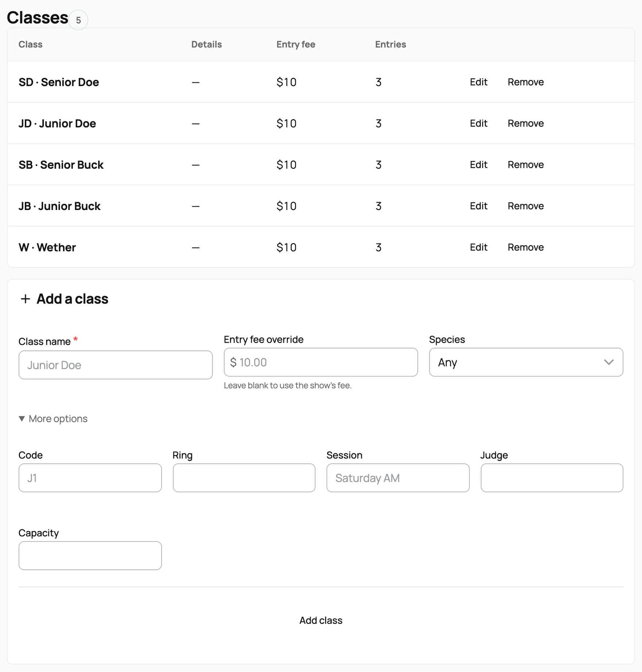Click the classes count badge showing 5
The height and width of the screenshot is (672, 642).
(x=78, y=20)
